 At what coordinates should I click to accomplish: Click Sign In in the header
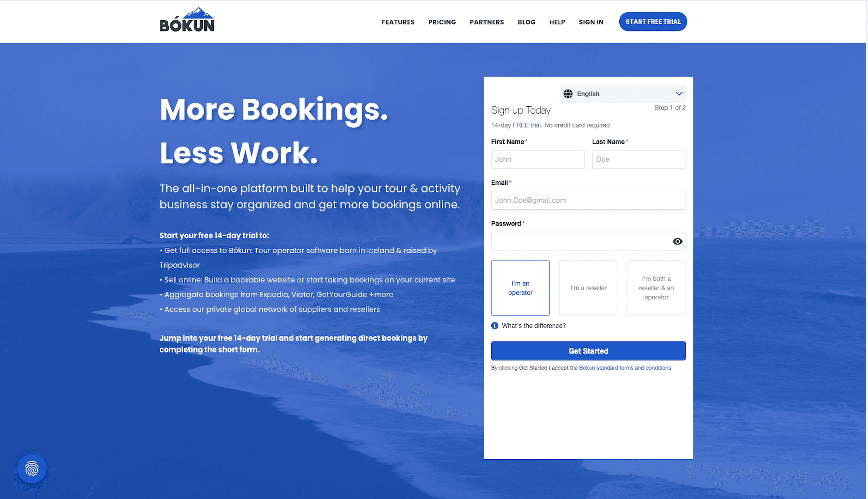click(591, 22)
